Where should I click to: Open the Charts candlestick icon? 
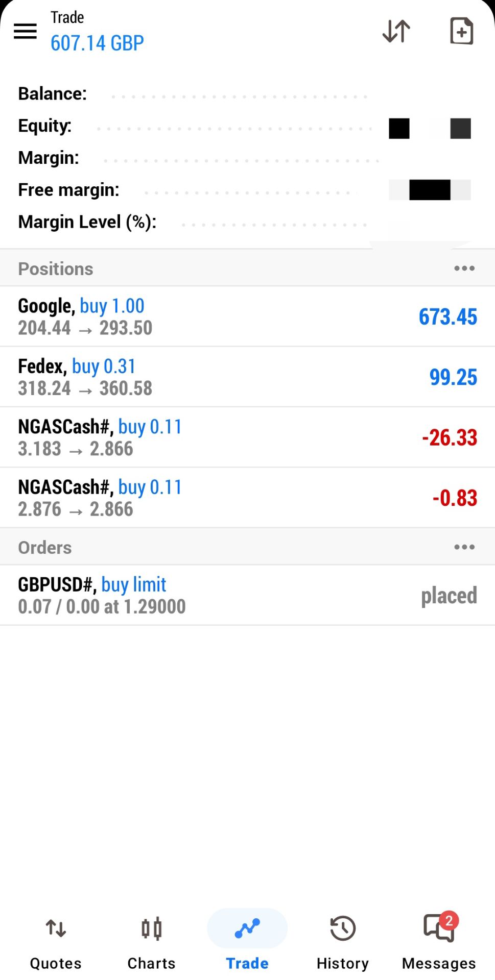tap(152, 928)
